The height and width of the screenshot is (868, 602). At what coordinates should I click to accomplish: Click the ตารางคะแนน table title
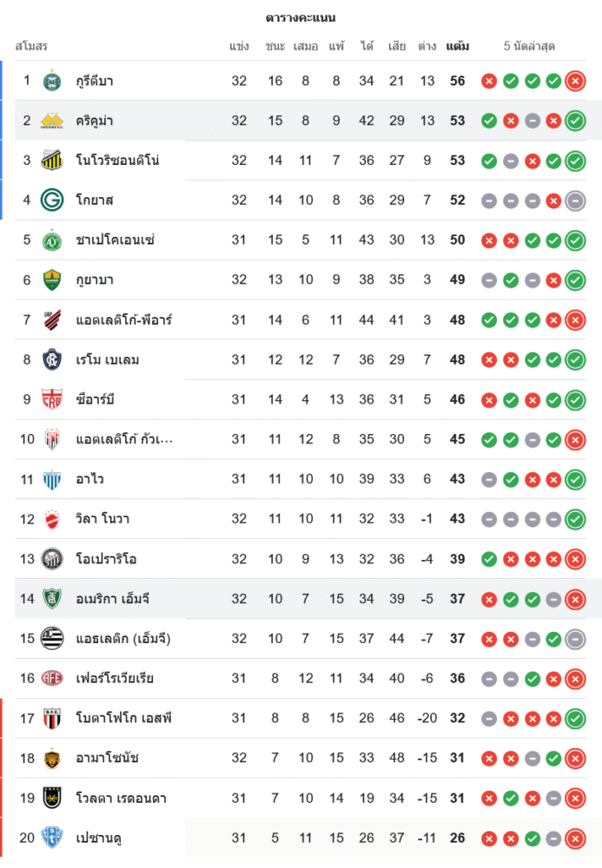301,17
